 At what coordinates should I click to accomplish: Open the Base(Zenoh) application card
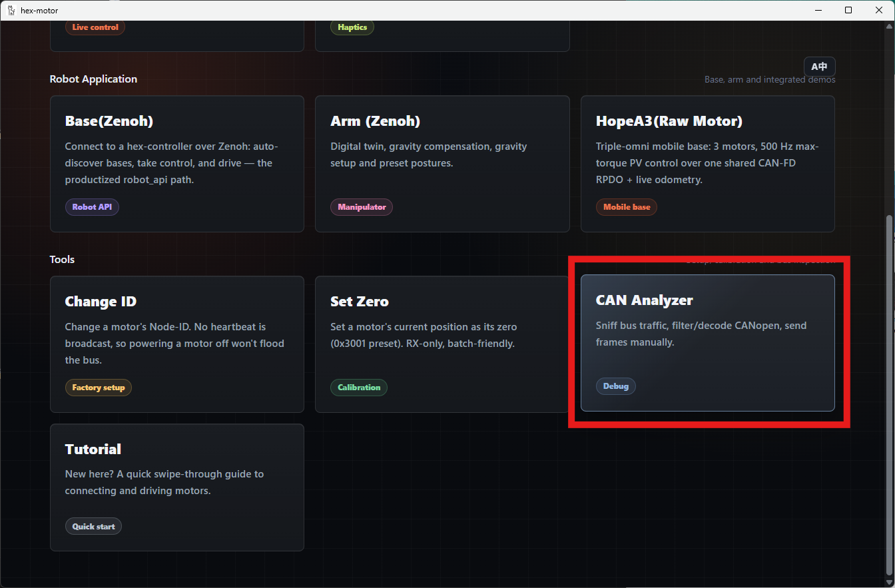(177, 164)
